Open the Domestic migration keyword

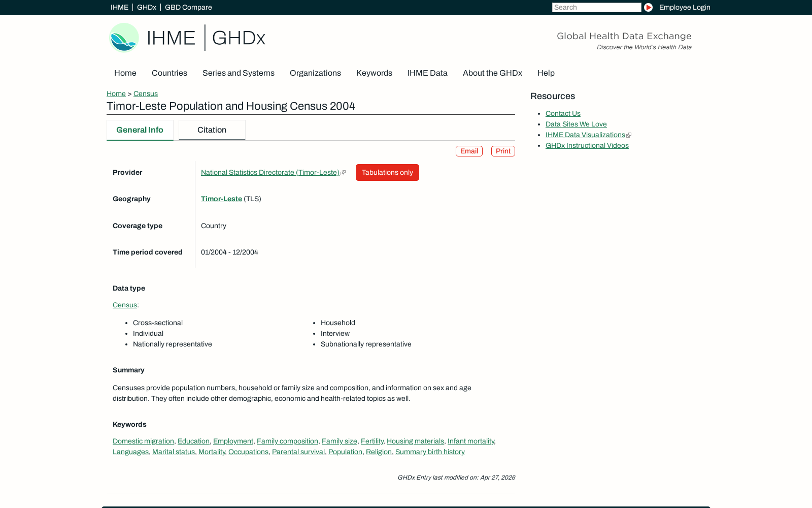[143, 441]
